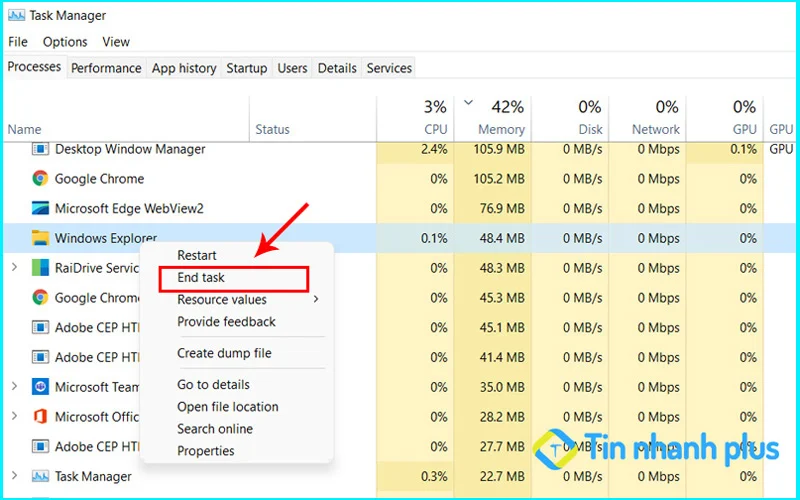The image size is (800, 500).
Task: Switch to the App history tab
Action: pos(184,68)
